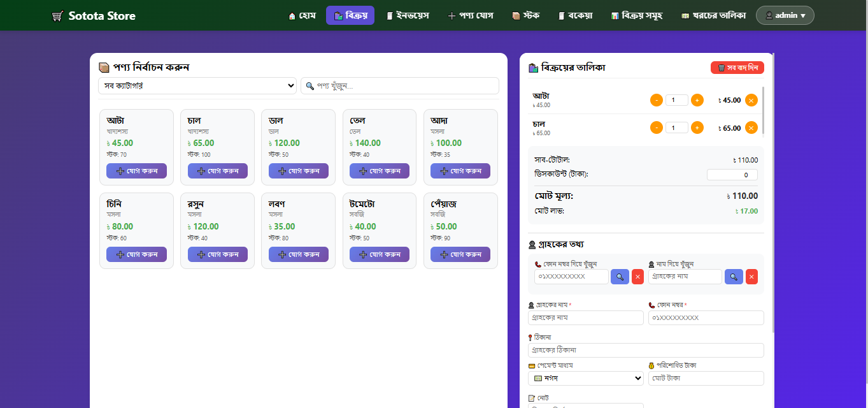This screenshot has width=868, height=408.
Task: Click the phone search ০১XXXXXXXXX field
Action: [571, 277]
